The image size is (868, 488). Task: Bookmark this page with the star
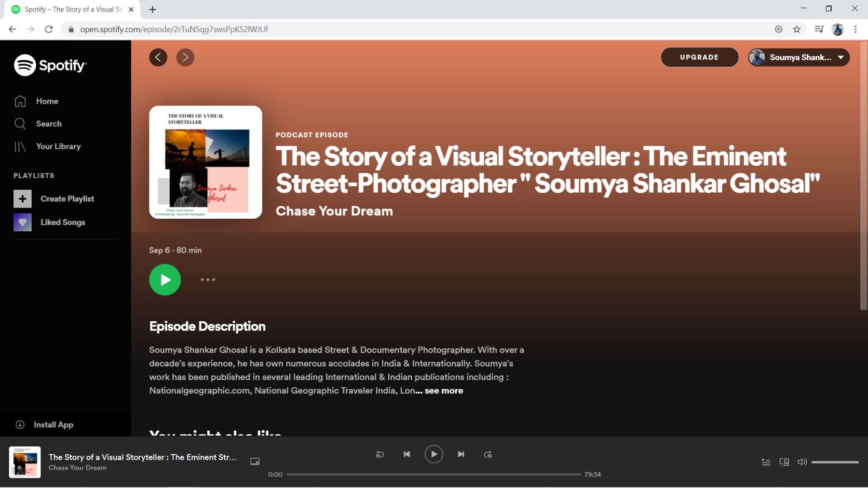797,29
